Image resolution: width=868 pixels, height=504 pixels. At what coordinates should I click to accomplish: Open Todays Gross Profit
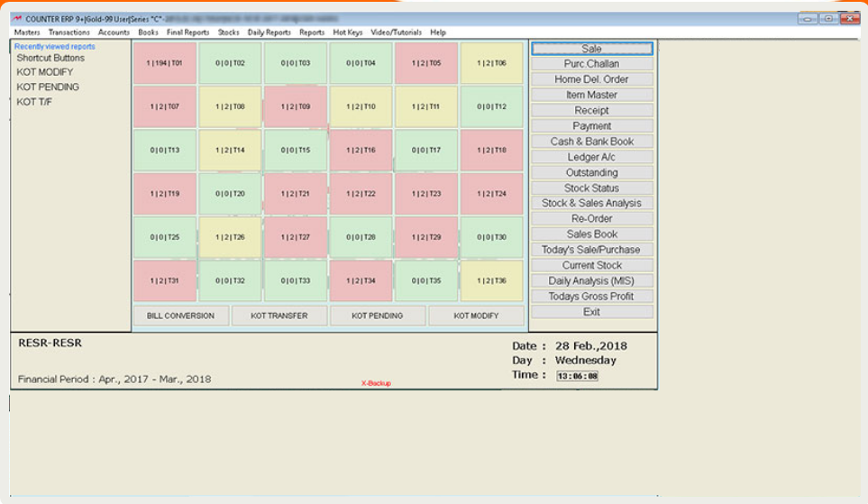coord(592,297)
